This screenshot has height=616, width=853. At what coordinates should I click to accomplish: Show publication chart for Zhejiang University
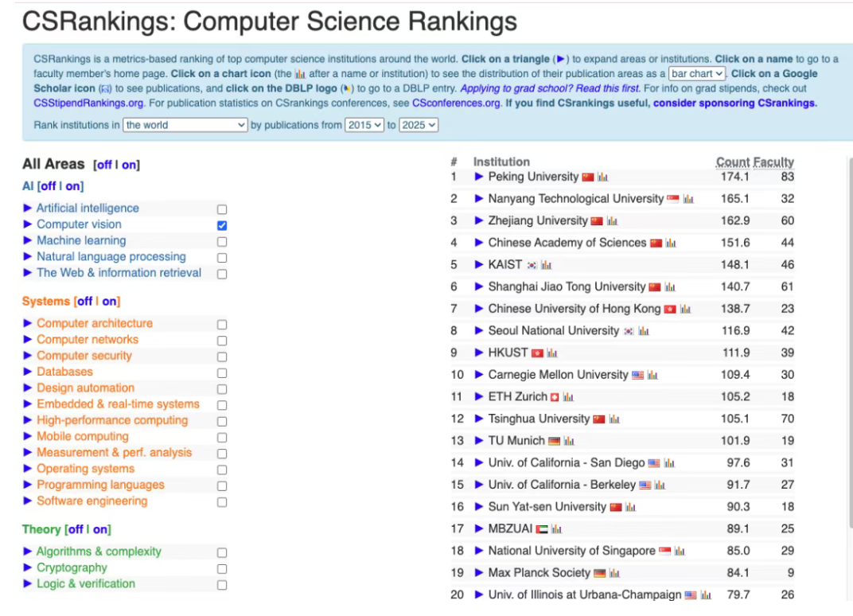pos(612,221)
